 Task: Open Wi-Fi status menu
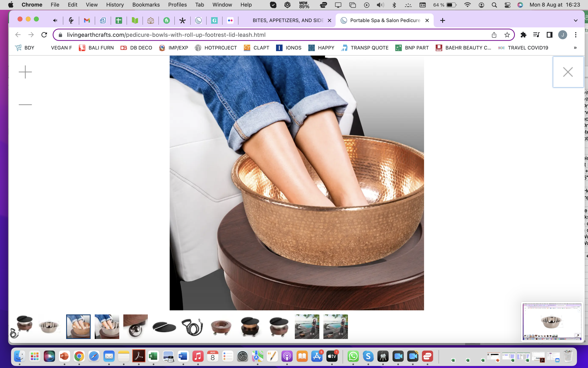(x=467, y=5)
